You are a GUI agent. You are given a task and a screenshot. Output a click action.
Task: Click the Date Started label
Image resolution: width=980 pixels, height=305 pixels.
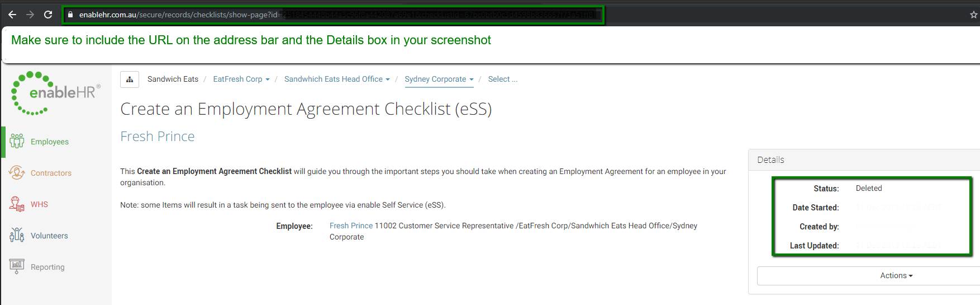tap(816, 208)
